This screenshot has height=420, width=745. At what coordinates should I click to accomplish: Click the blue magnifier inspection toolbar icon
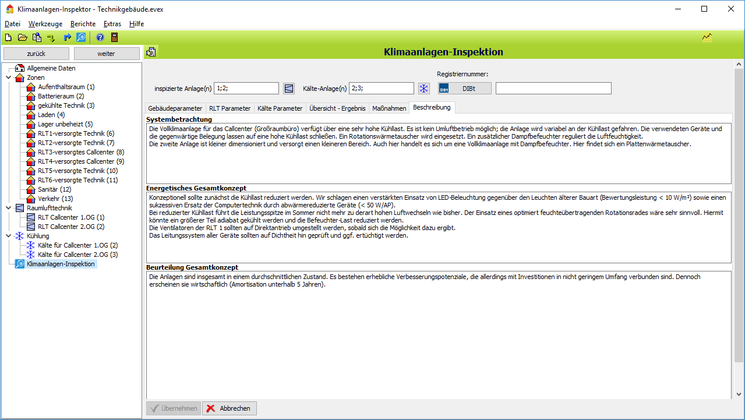pyautogui.click(x=81, y=38)
